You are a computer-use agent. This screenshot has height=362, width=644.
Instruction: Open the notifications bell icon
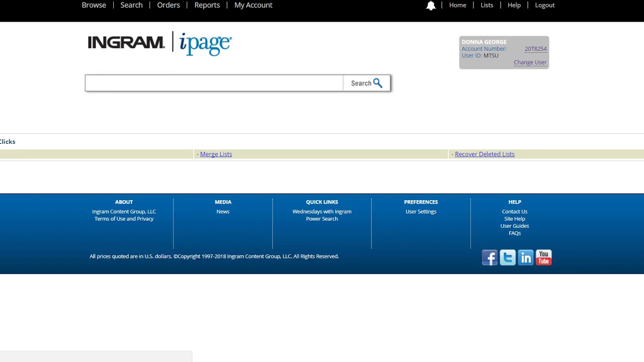pos(431,6)
